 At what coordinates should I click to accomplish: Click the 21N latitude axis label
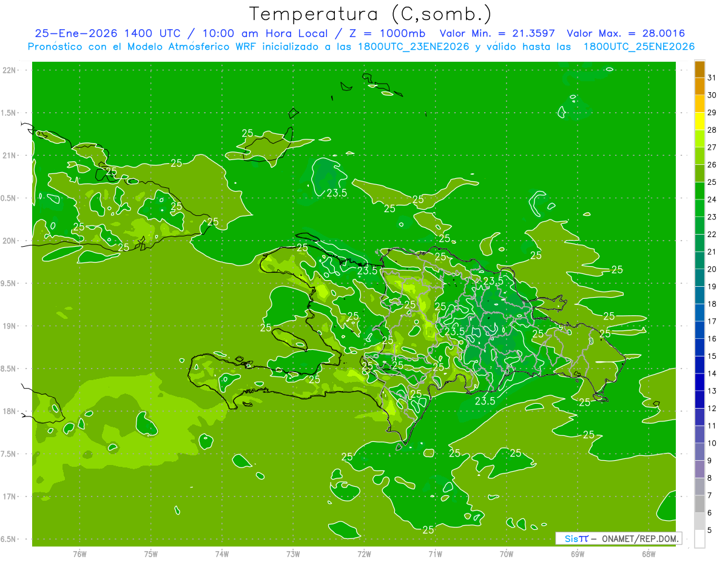10,156
